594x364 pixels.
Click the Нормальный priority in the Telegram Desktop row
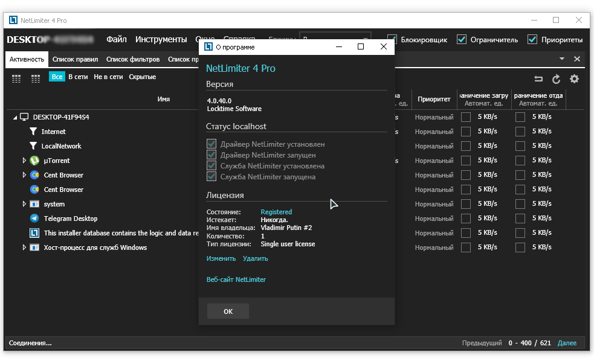tap(434, 219)
